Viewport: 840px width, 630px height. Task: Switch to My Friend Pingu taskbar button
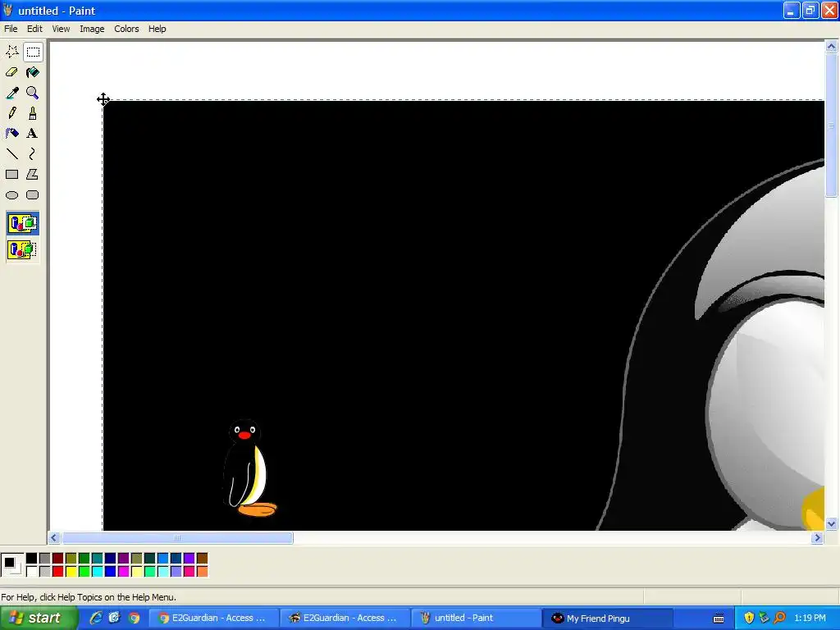[608, 619]
